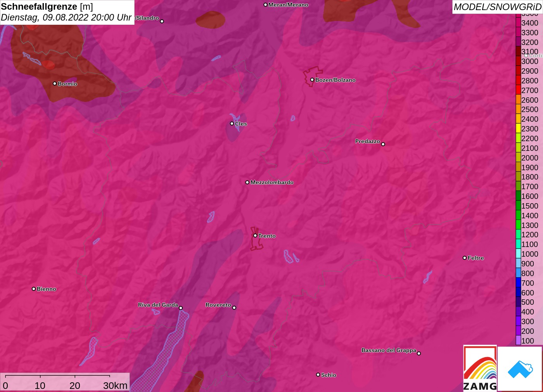Click the Meran/Merano marker dot
This screenshot has width=543, height=392.
265,5
